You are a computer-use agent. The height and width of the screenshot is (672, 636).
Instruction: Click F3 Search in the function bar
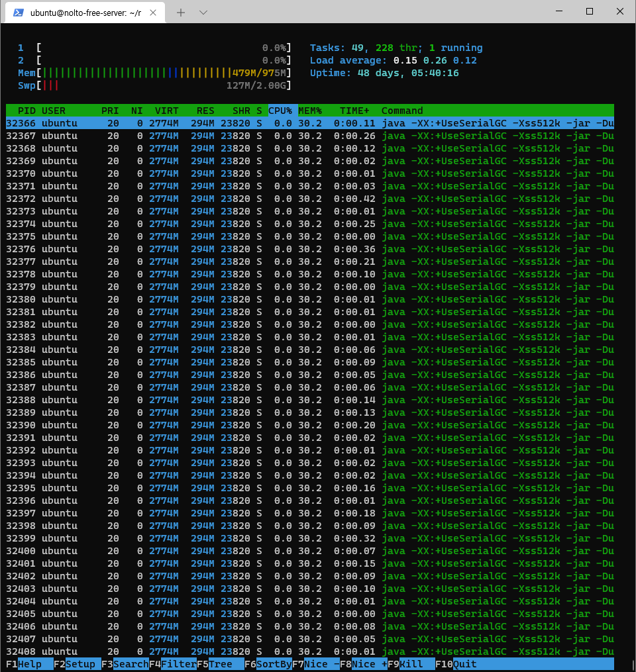pos(125,664)
